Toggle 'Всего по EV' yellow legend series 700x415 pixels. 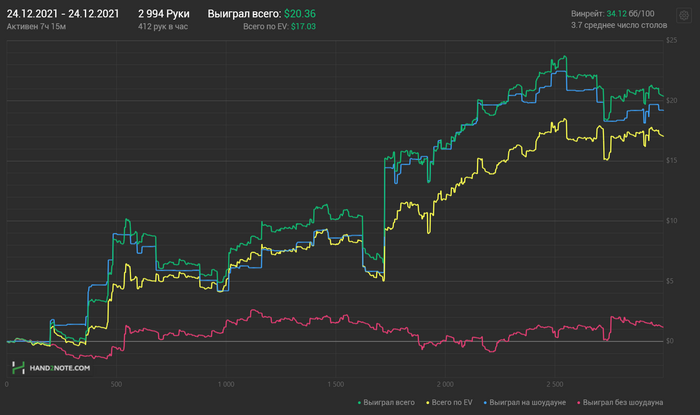click(450, 403)
